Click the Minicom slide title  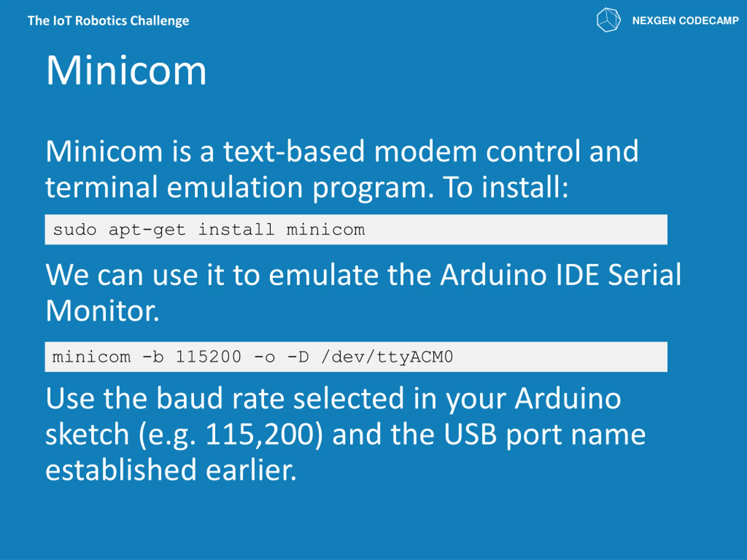pyautogui.click(x=126, y=70)
